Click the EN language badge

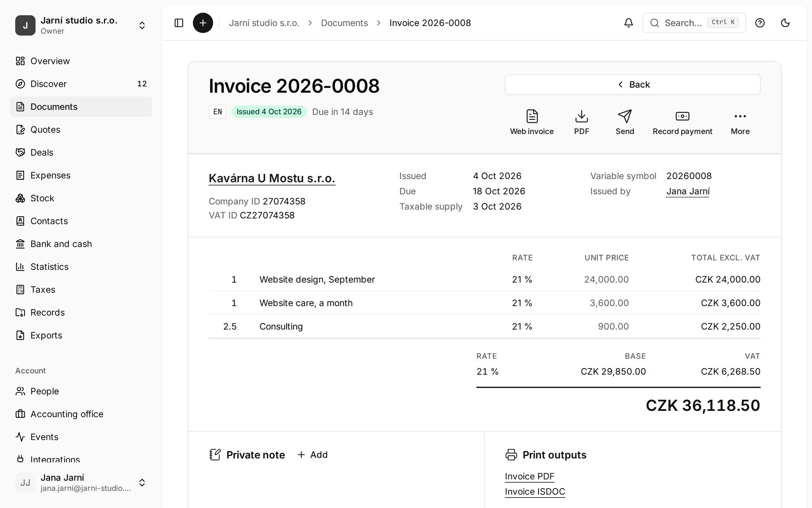(217, 111)
